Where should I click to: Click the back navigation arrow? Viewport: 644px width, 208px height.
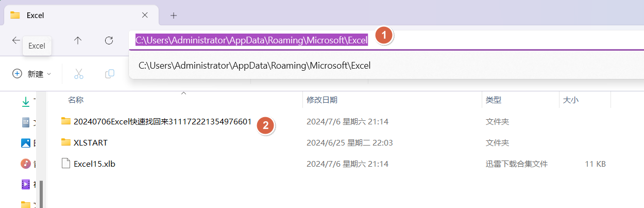[x=16, y=40]
